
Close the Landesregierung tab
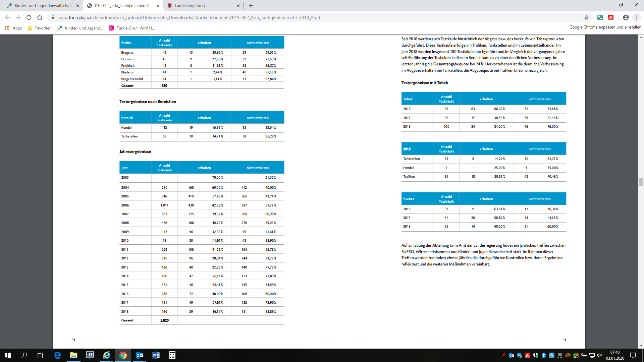click(238, 6)
